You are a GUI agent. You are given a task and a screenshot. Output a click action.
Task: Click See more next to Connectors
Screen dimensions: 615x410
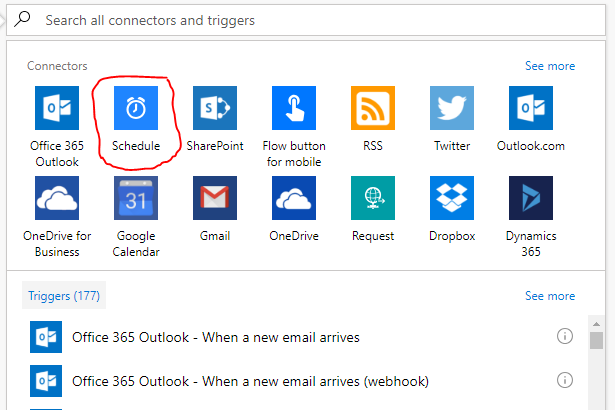[550, 66]
